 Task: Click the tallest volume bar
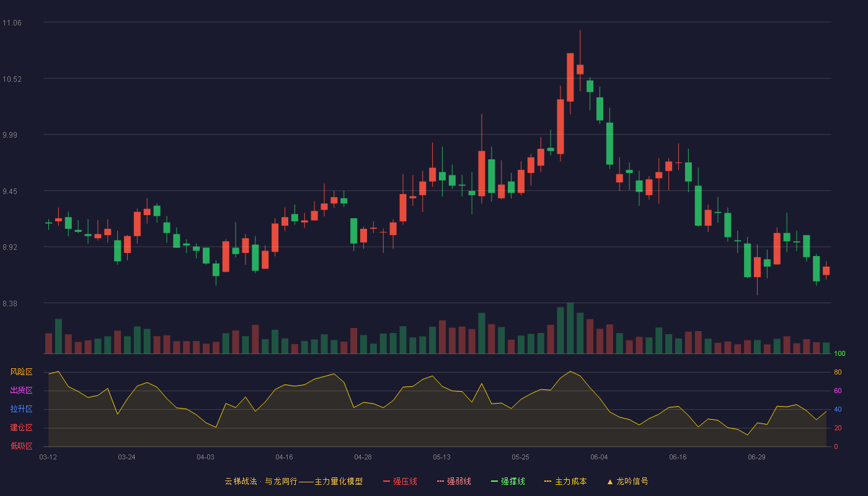[x=570, y=328]
